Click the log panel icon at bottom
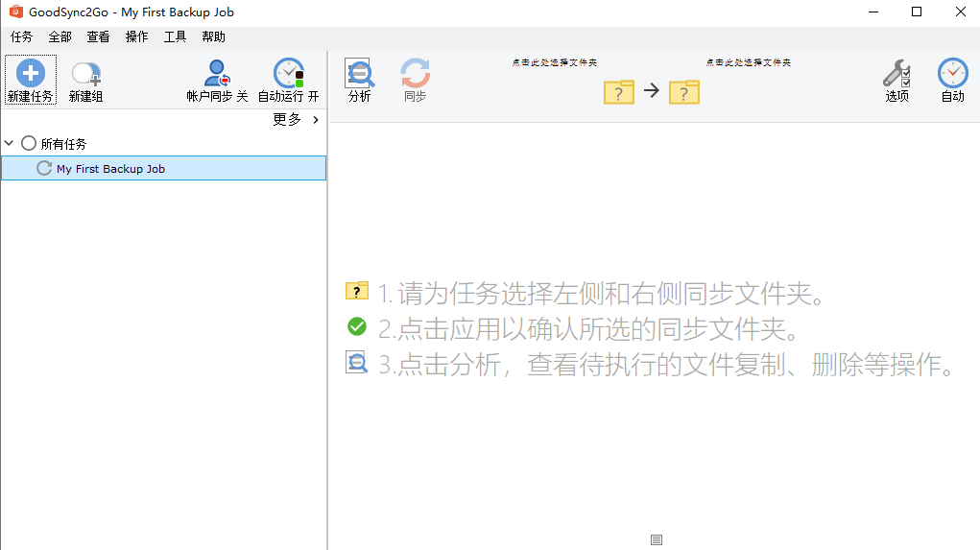Image resolution: width=980 pixels, height=550 pixels. (657, 540)
